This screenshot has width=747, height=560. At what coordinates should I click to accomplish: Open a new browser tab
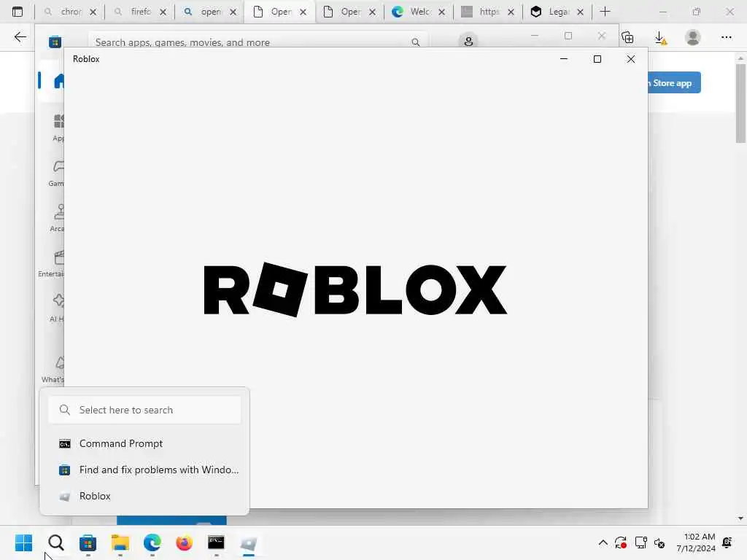coord(605,12)
